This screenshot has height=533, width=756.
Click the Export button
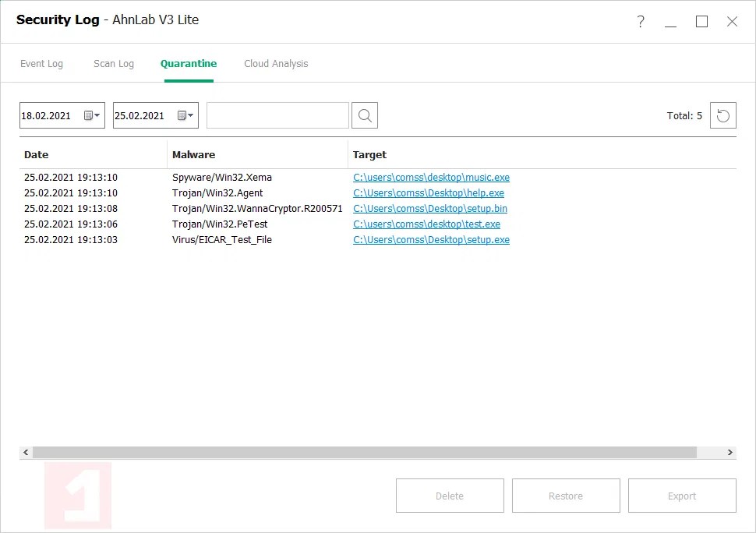(681, 495)
